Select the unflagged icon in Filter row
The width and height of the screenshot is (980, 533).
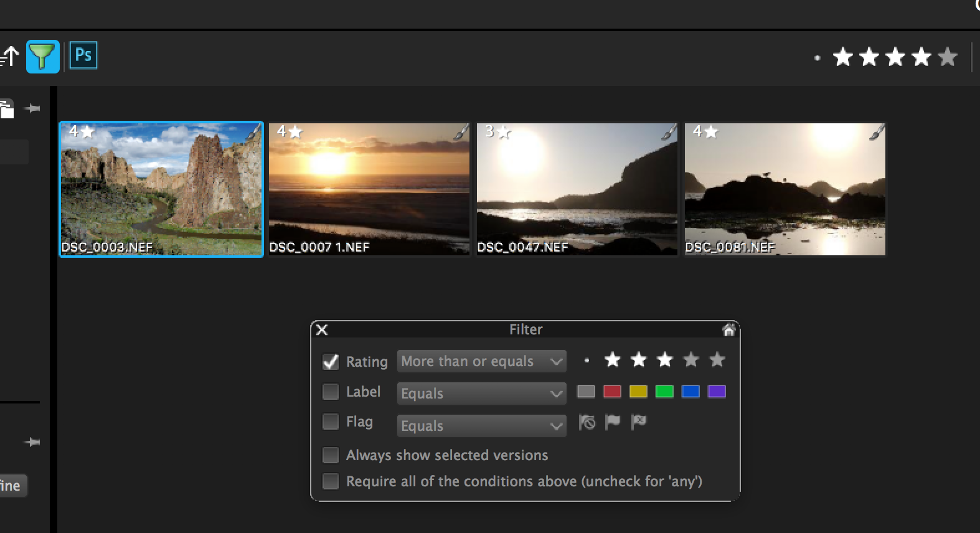point(587,422)
